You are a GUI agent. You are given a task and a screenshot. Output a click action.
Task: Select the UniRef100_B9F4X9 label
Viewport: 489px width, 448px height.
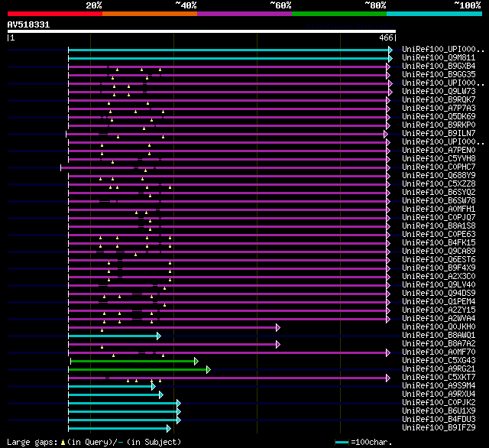[x=439, y=268]
